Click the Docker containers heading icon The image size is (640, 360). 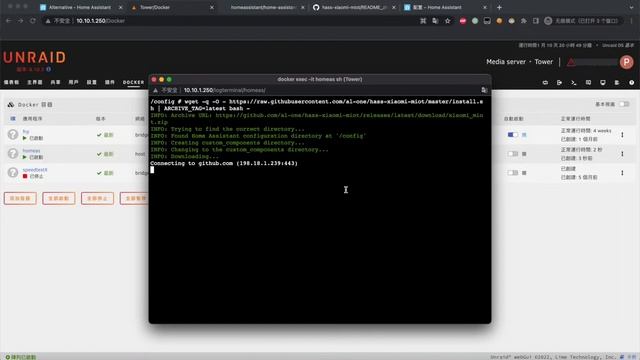[11, 105]
